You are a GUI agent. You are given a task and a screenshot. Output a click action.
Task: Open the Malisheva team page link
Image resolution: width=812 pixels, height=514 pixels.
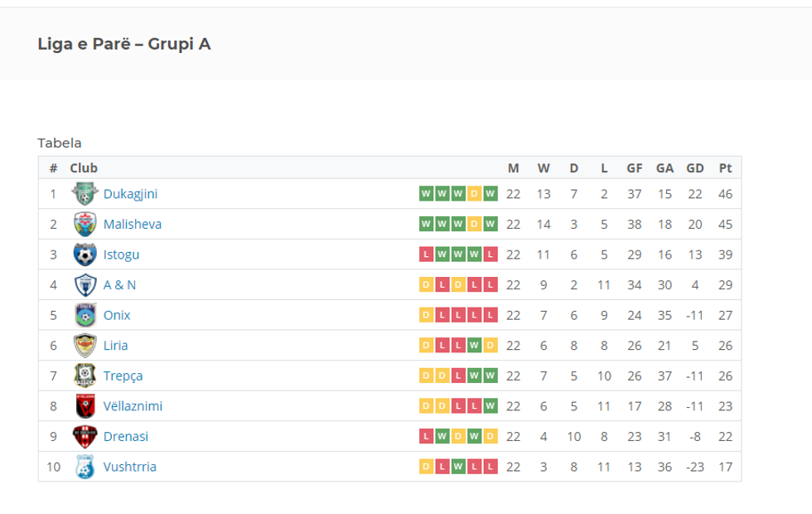(x=133, y=224)
